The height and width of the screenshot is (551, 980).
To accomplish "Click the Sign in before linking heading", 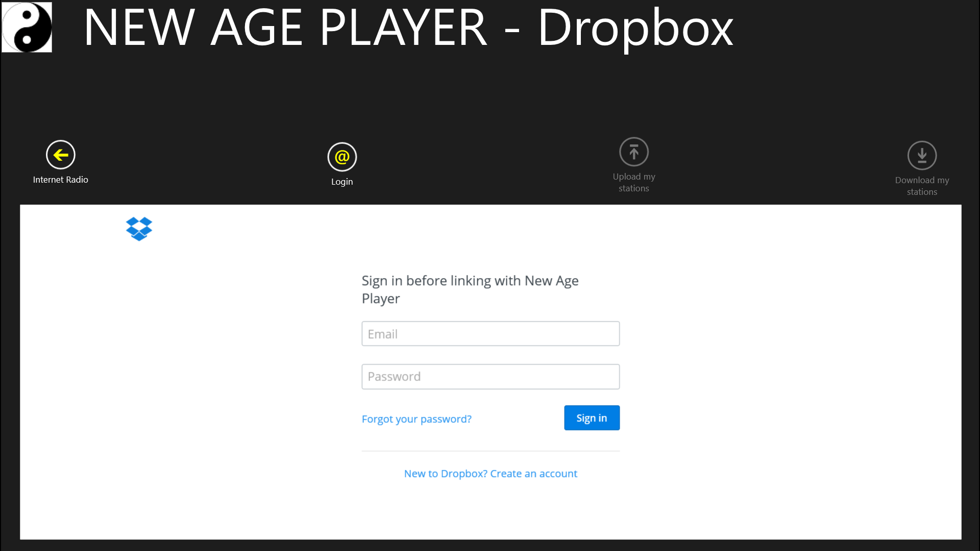I will tap(470, 289).
